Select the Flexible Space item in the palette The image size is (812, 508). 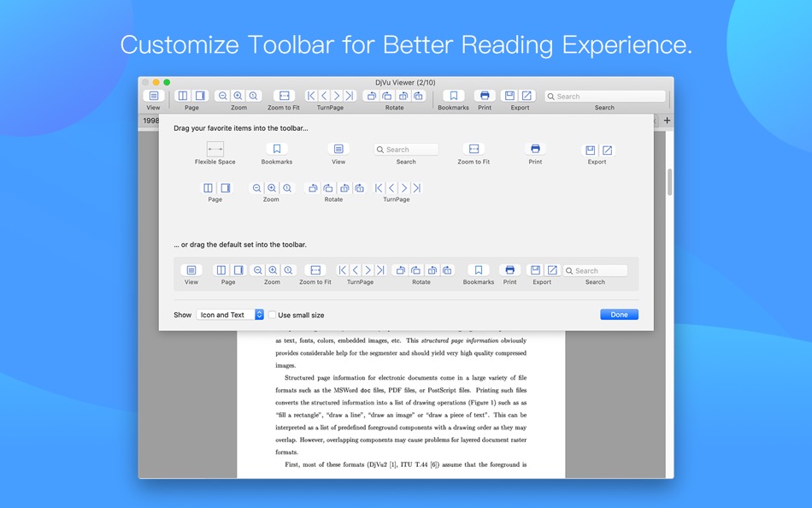coord(215,150)
